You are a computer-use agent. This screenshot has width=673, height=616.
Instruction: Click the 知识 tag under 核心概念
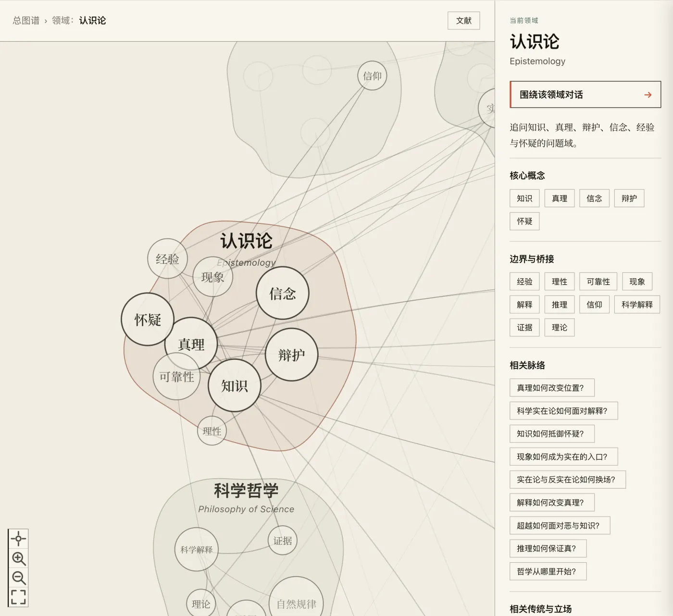click(x=524, y=198)
